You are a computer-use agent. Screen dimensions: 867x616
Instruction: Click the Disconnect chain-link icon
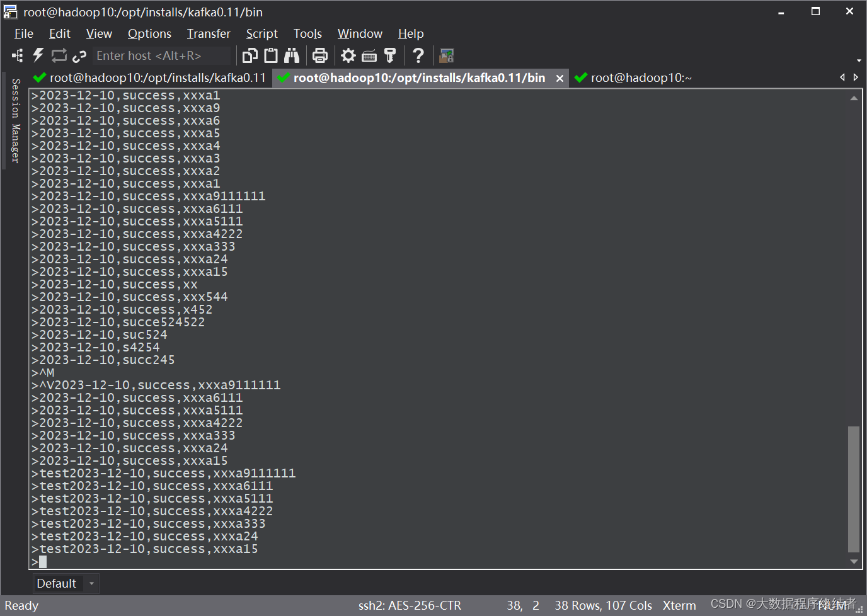click(79, 56)
